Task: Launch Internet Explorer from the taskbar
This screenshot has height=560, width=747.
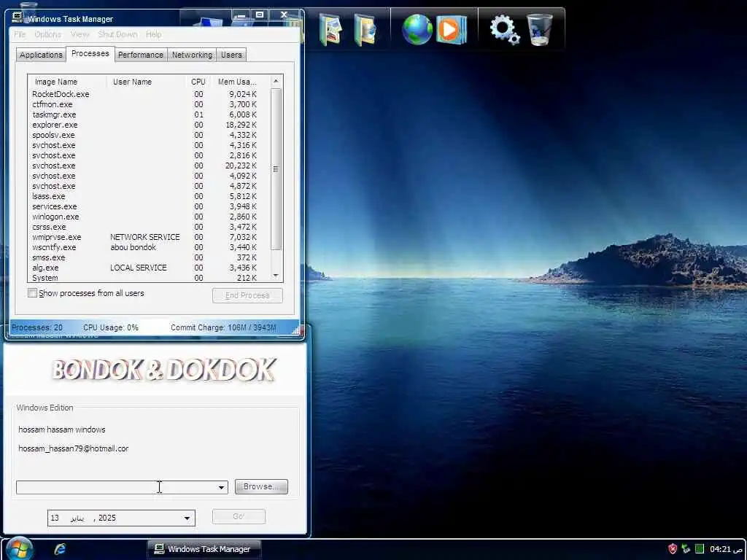Action: coord(60,548)
